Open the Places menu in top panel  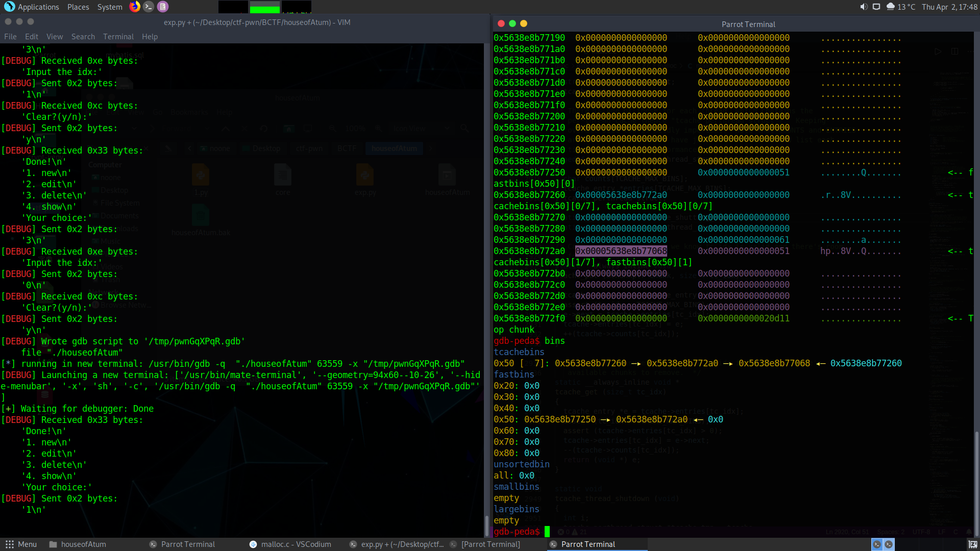click(x=78, y=7)
